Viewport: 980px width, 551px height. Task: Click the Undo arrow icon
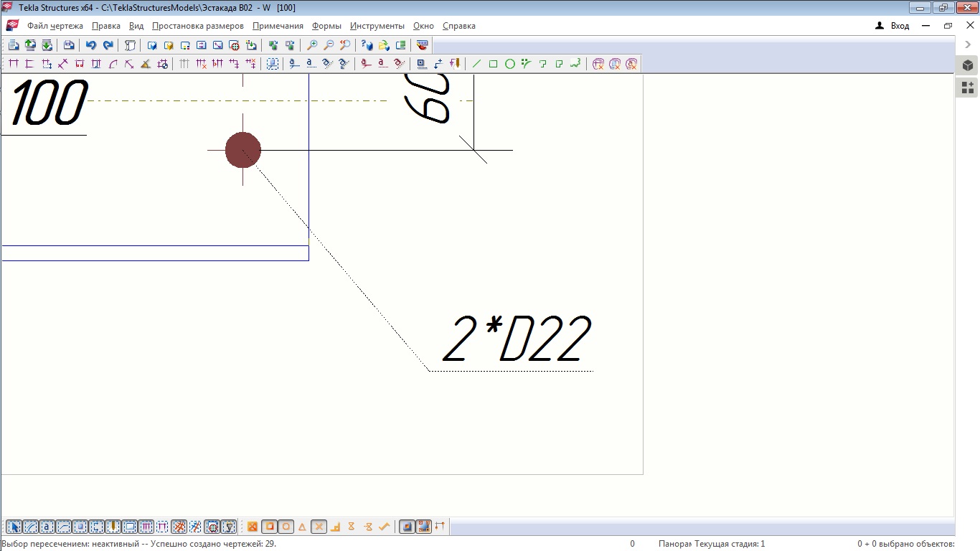coord(91,45)
